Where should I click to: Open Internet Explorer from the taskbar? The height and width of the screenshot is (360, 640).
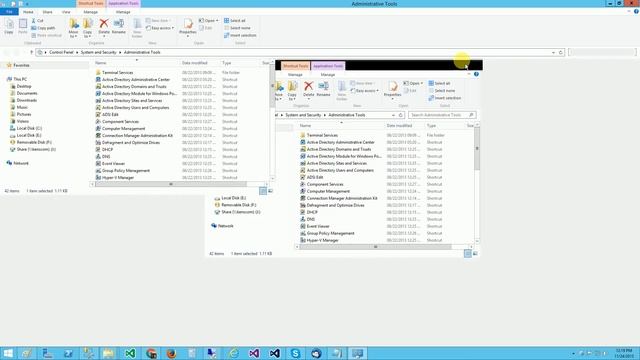click(233, 353)
